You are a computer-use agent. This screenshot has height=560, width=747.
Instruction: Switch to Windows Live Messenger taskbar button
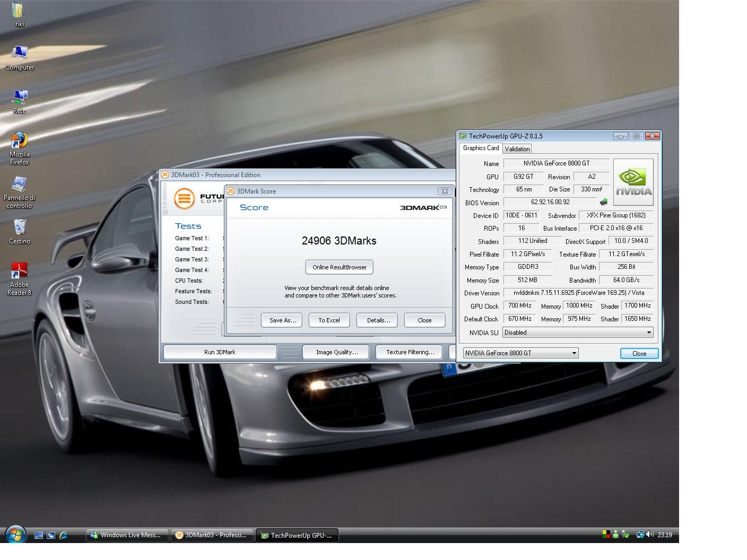127,535
